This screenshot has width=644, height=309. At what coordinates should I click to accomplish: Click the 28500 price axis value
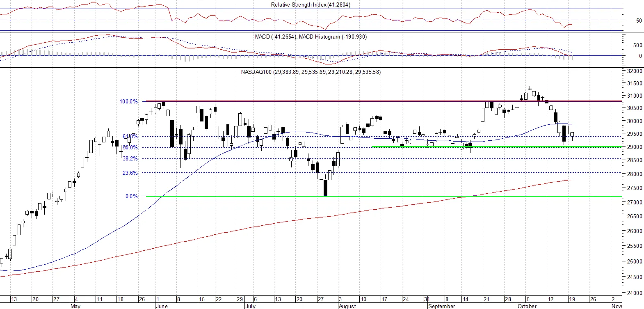point(635,160)
